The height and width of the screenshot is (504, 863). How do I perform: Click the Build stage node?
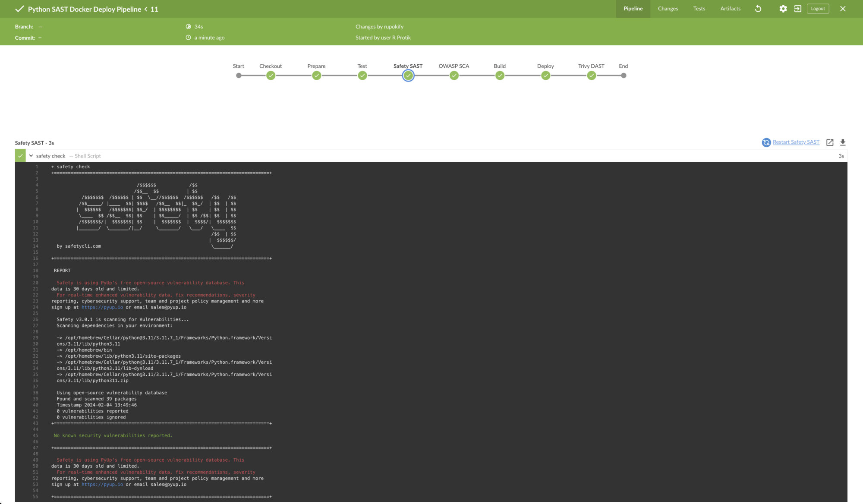click(x=500, y=75)
